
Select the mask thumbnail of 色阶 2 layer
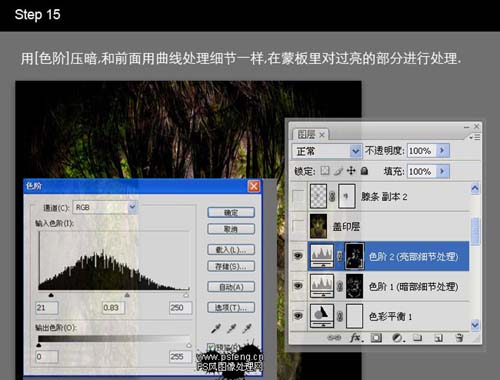(354, 256)
